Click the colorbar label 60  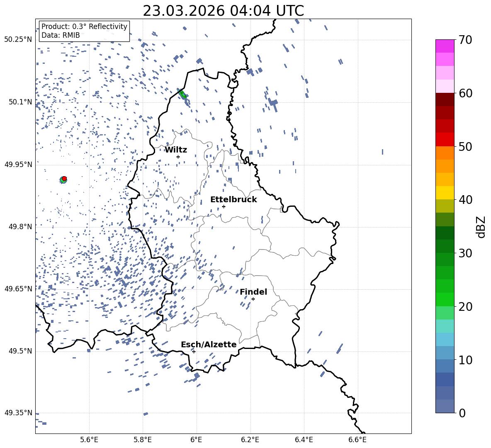coord(465,93)
